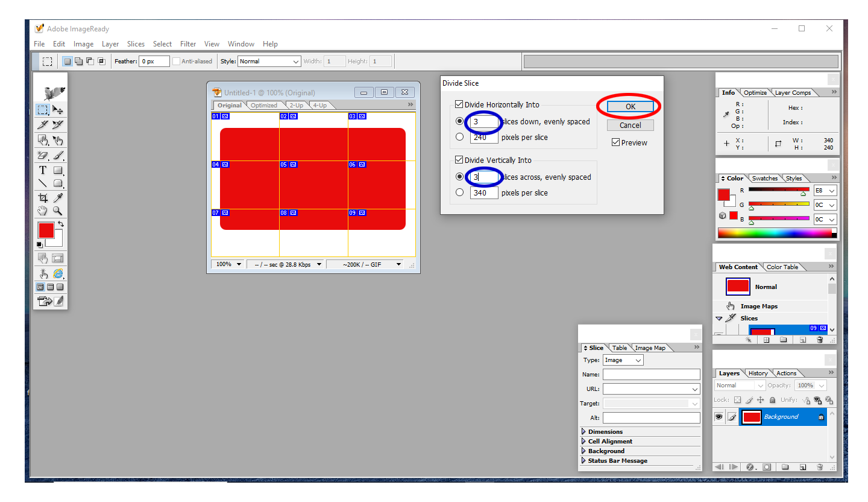Uncheck the Preview checkbox

pyautogui.click(x=615, y=142)
